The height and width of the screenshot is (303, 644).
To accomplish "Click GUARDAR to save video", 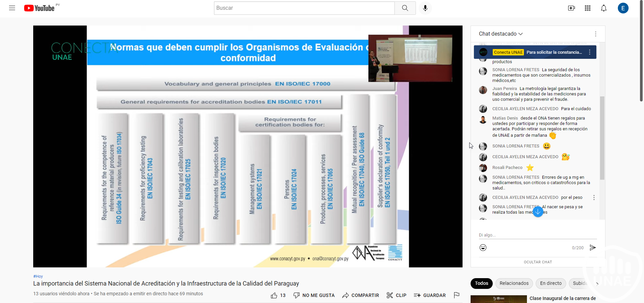I will tap(430, 295).
